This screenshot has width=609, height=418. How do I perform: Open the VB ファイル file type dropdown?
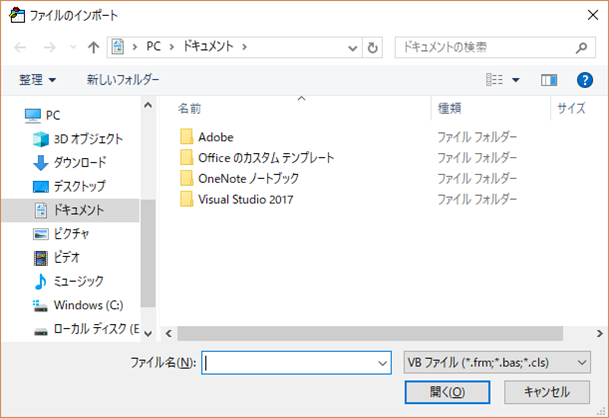tap(497, 363)
